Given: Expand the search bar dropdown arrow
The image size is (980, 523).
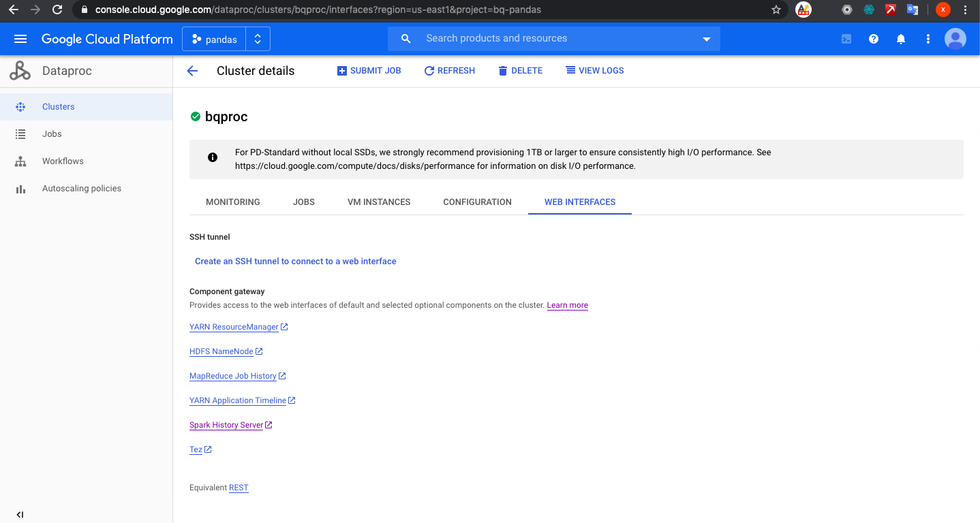Looking at the screenshot, I should 706,39.
